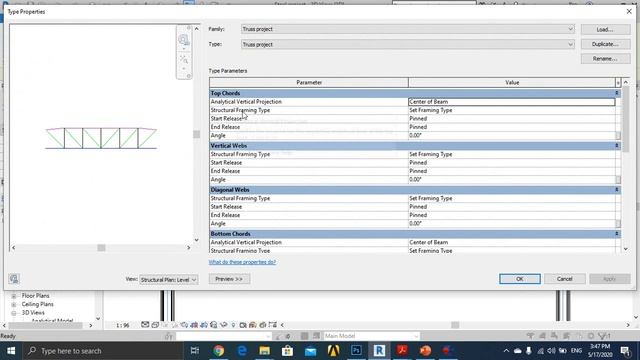The height and width of the screenshot is (360, 640).
Task: Select Top Chords Structural Framing Type value
Action: pyautogui.click(x=512, y=110)
